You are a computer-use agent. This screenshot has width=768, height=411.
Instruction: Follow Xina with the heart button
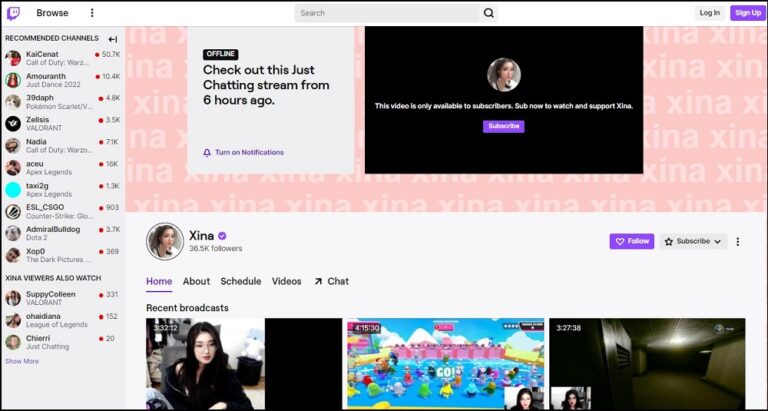(x=631, y=241)
